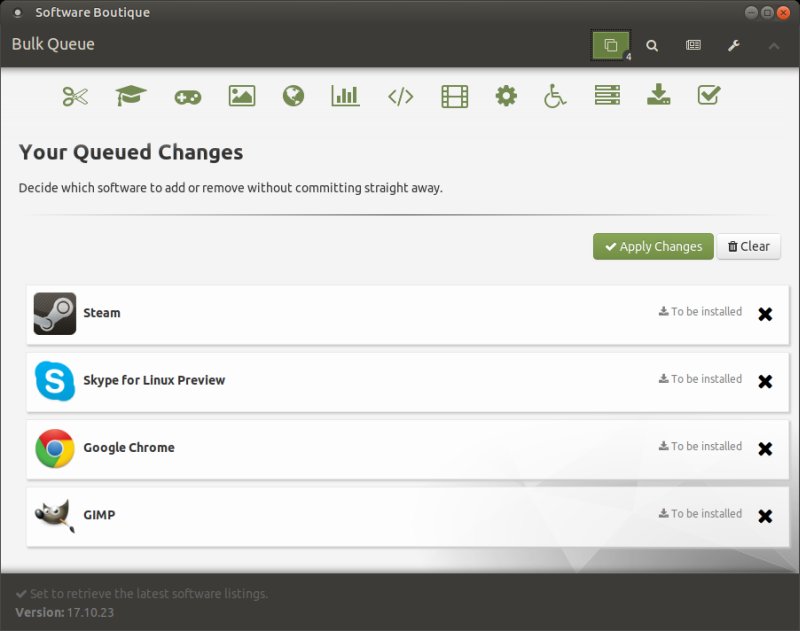Open the Accessories category scissors icon

tap(76, 96)
